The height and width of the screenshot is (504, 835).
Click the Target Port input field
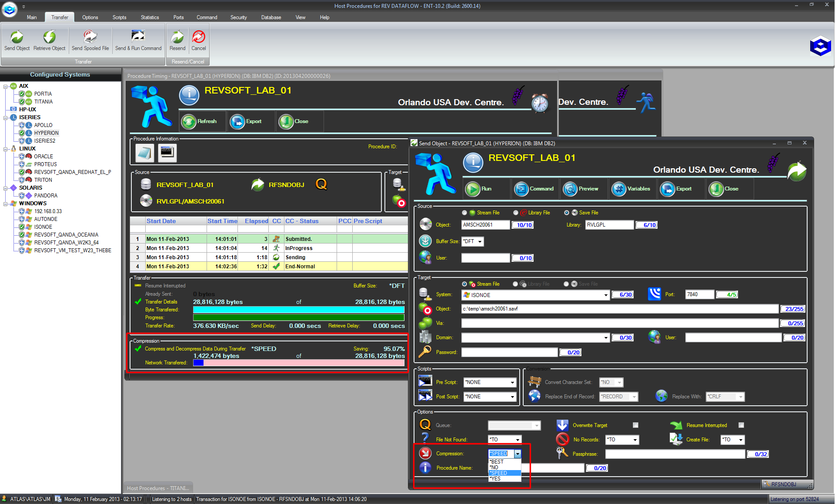(x=699, y=294)
